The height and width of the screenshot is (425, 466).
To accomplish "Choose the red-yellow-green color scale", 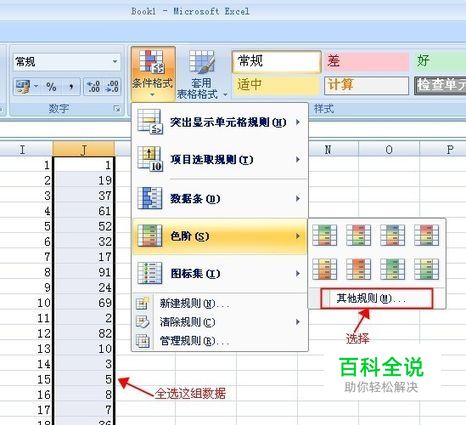I will click(x=359, y=235).
